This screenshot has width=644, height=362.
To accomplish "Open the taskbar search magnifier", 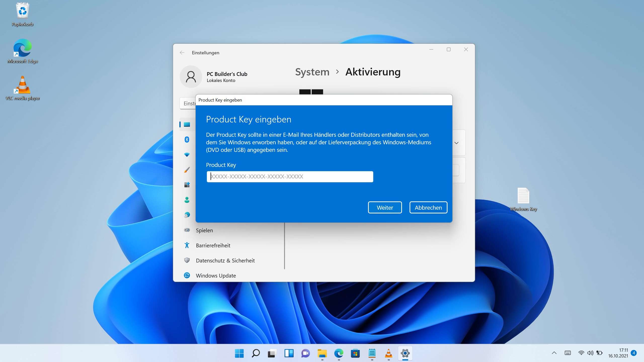I will point(256,353).
